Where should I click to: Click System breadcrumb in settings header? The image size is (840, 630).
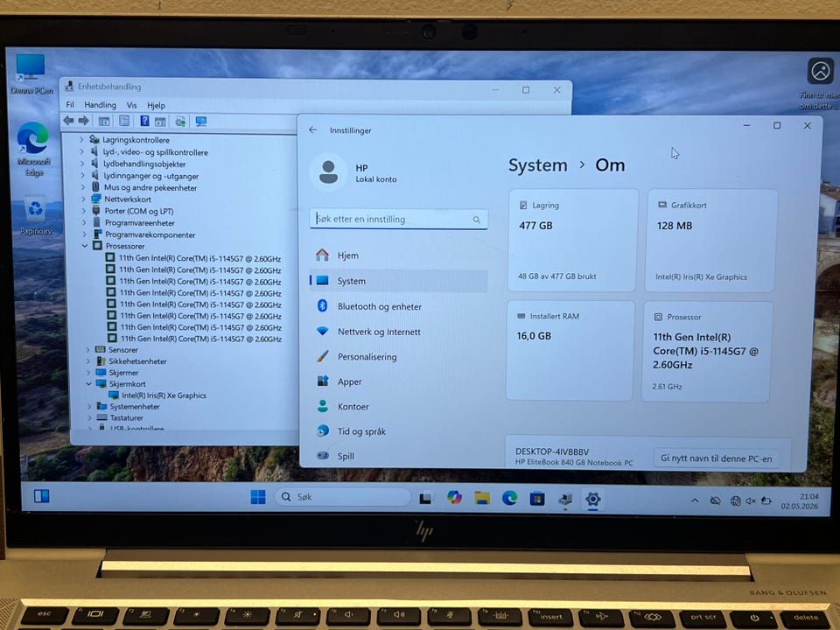tap(538, 165)
